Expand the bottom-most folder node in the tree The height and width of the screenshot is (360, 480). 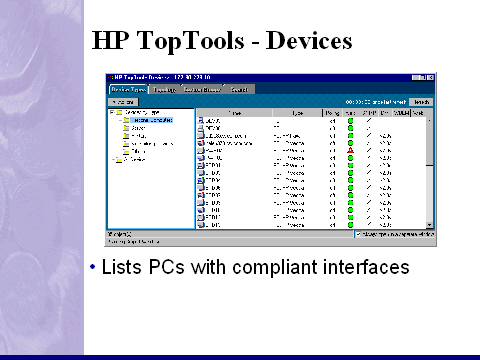click(x=114, y=160)
